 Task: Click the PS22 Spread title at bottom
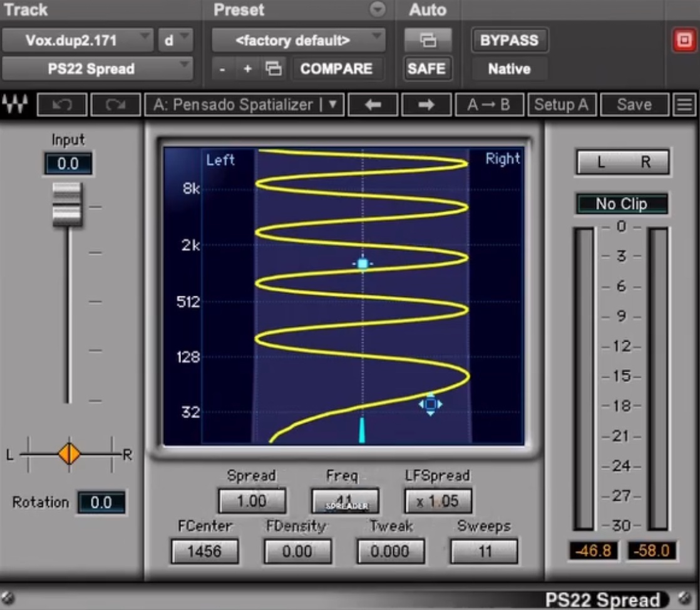[x=603, y=600]
